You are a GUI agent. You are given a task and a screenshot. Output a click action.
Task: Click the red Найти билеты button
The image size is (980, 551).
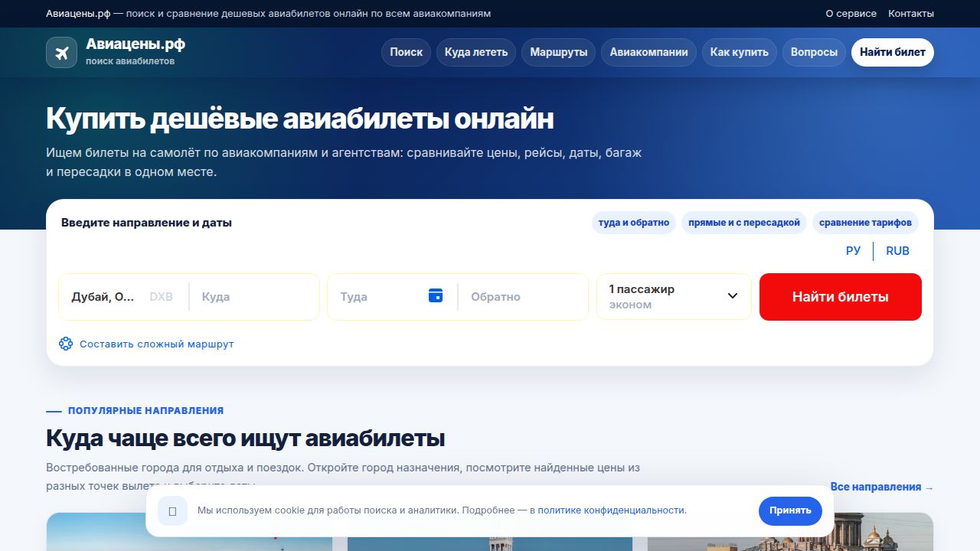click(841, 297)
